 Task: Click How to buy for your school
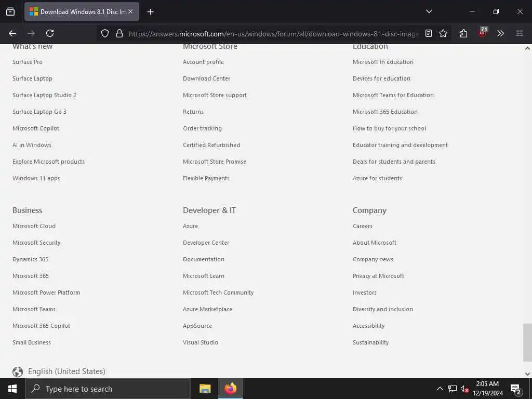[x=389, y=128]
